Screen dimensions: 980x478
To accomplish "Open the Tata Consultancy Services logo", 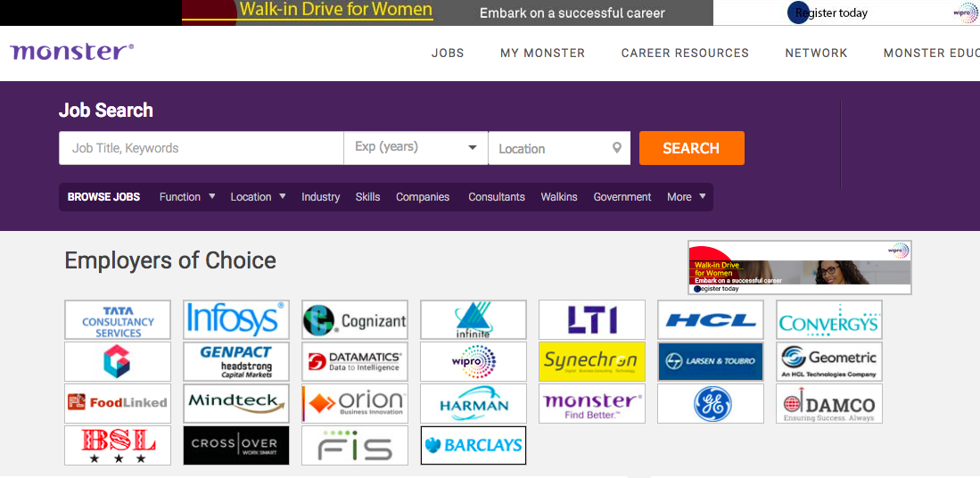I will tap(118, 319).
